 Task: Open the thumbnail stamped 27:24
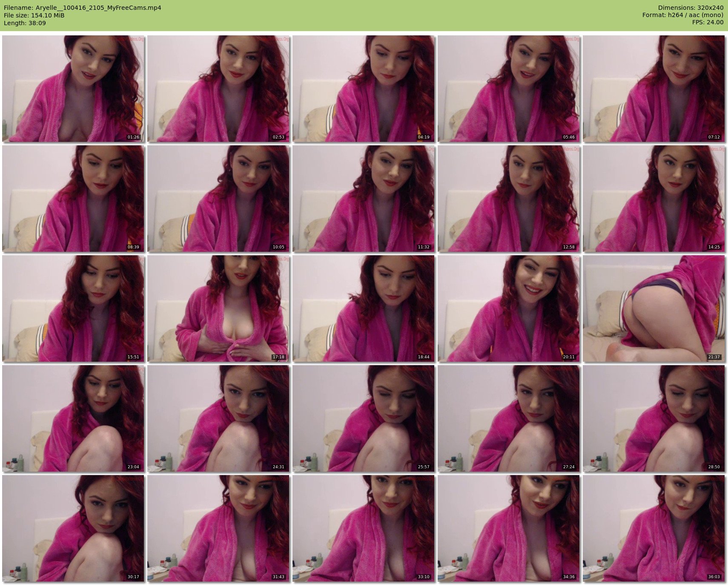point(509,418)
